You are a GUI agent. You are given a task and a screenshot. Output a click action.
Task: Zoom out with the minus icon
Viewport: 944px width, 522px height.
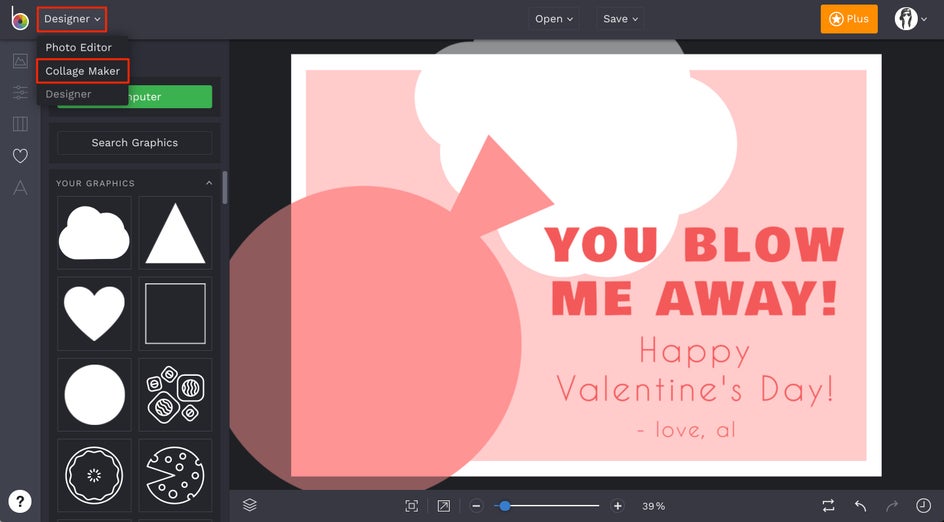pyautogui.click(x=476, y=506)
